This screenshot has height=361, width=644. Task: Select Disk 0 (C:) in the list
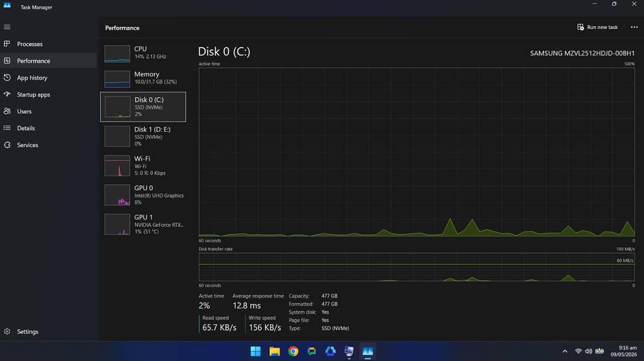[143, 106]
